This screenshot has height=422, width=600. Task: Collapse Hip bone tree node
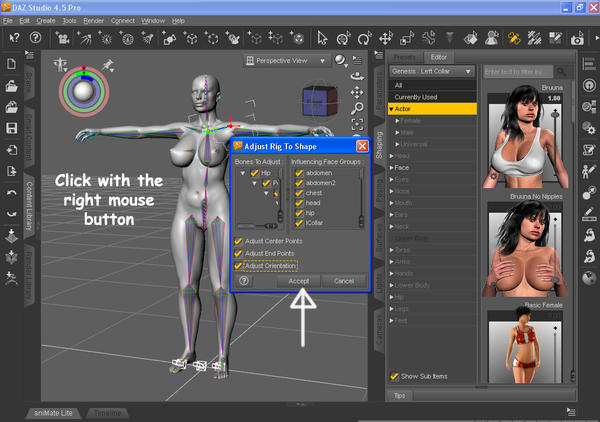click(x=243, y=173)
